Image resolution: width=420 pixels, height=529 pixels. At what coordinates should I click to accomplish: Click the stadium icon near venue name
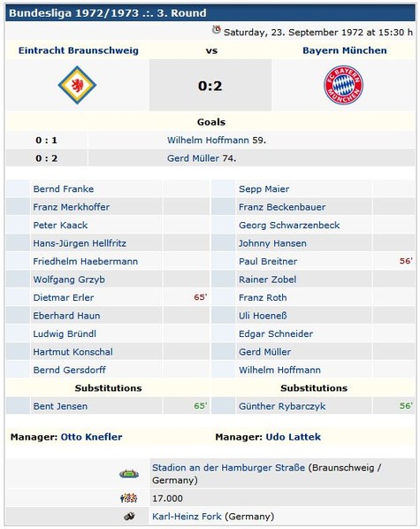[x=129, y=473]
